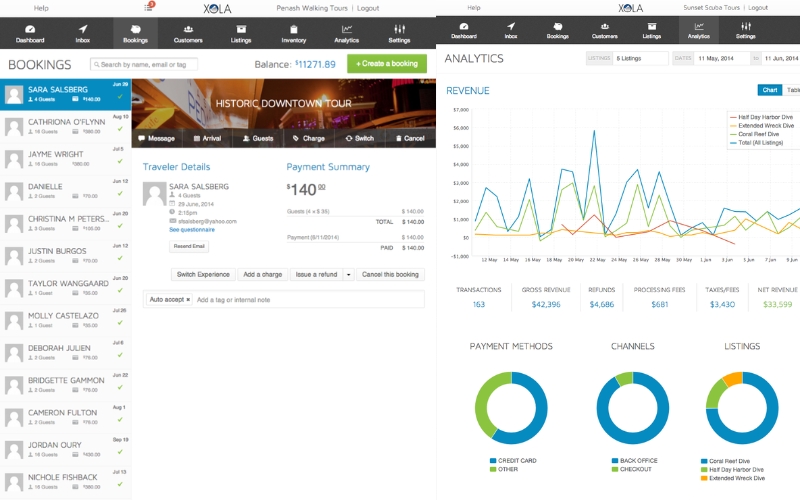The image size is (800, 500).
Task: Click bookings search by name field
Action: 144,64
